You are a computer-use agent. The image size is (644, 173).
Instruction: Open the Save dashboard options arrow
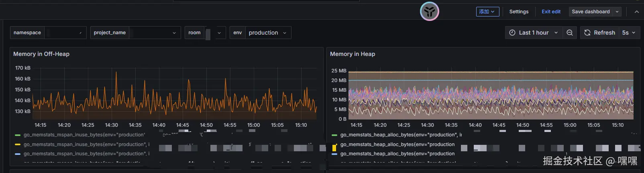point(617,12)
